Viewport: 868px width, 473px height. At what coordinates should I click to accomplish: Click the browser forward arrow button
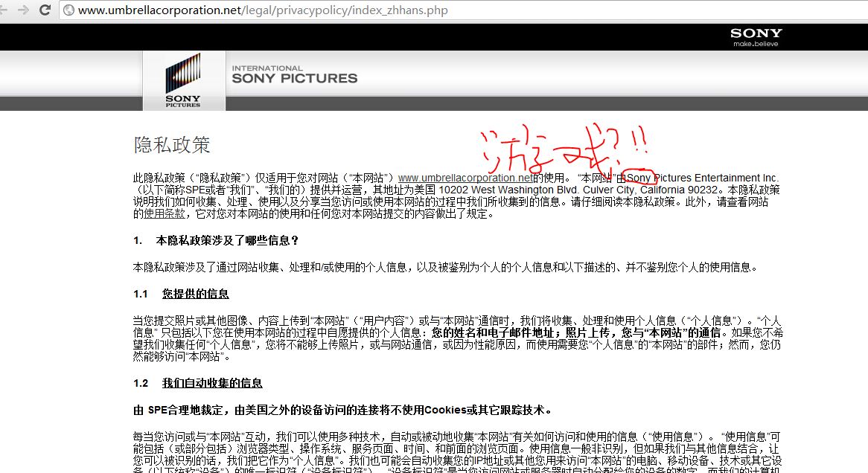(x=23, y=10)
